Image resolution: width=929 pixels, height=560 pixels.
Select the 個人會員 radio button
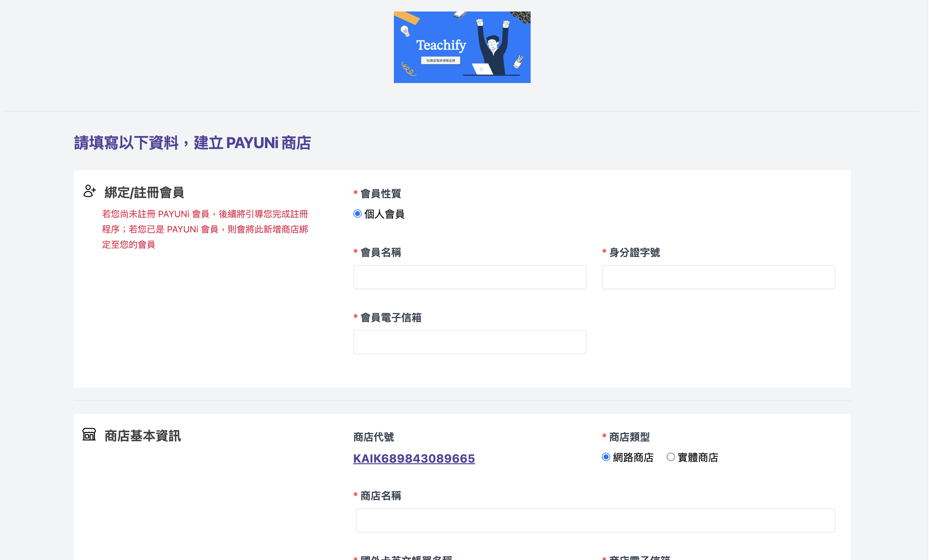(x=357, y=214)
